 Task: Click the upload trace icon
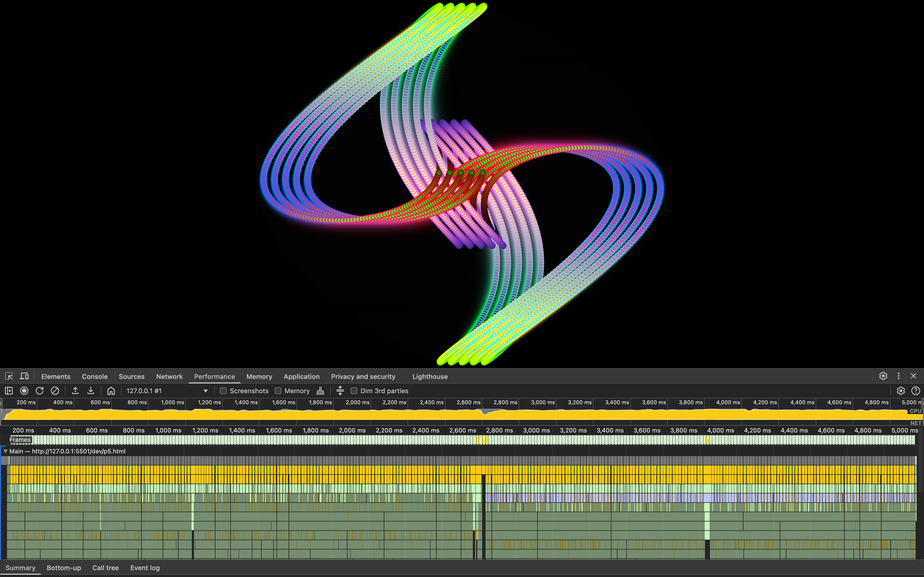[x=75, y=391]
